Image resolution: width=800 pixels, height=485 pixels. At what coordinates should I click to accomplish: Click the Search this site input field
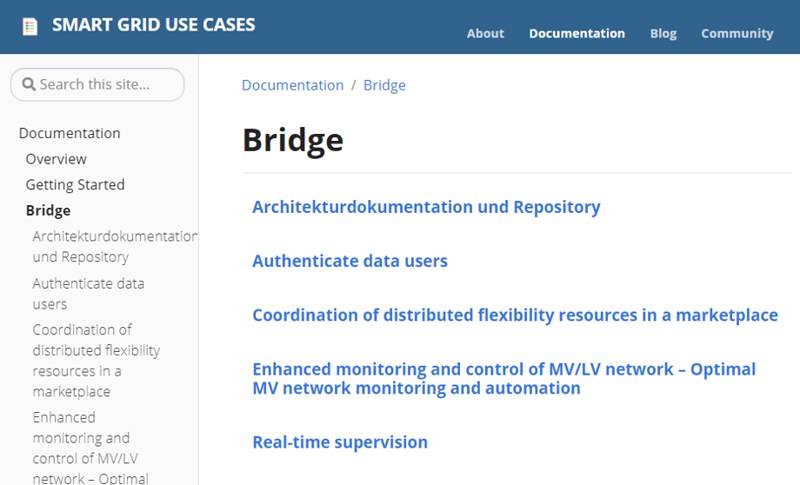tap(97, 85)
